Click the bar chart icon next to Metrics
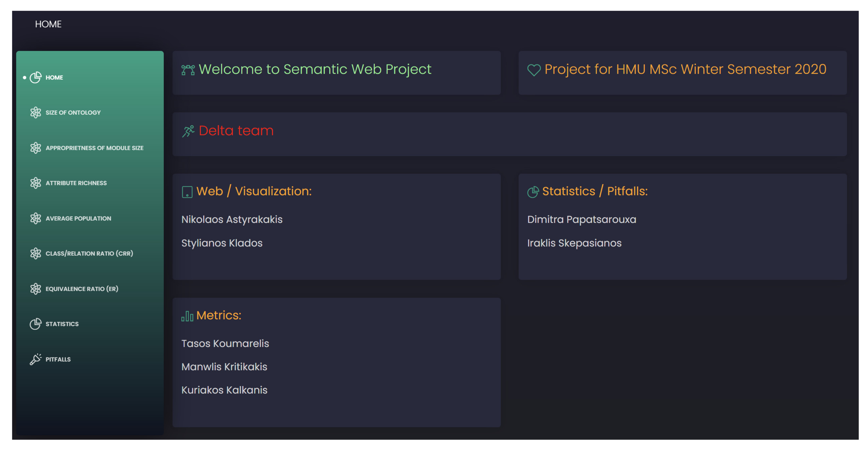 (x=187, y=316)
